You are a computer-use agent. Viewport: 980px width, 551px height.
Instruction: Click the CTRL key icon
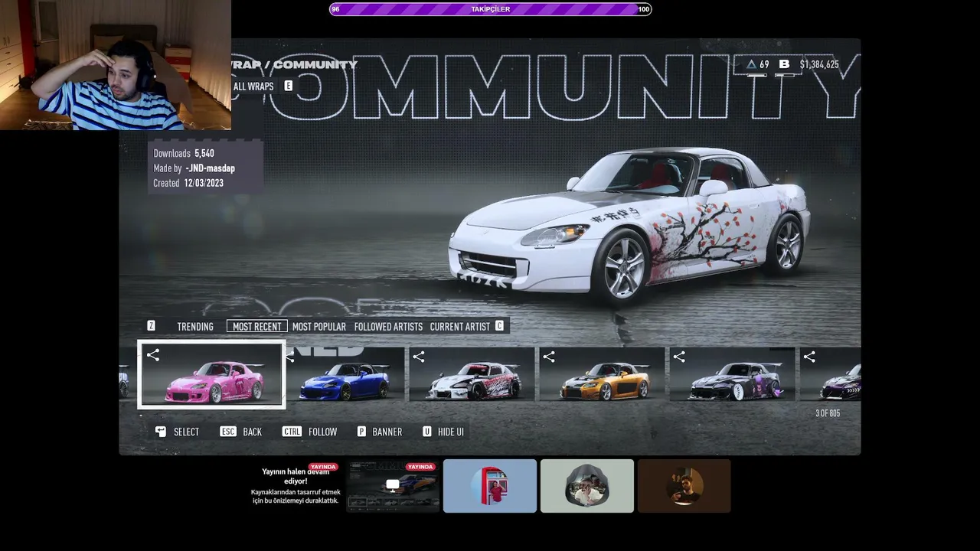pyautogui.click(x=292, y=432)
